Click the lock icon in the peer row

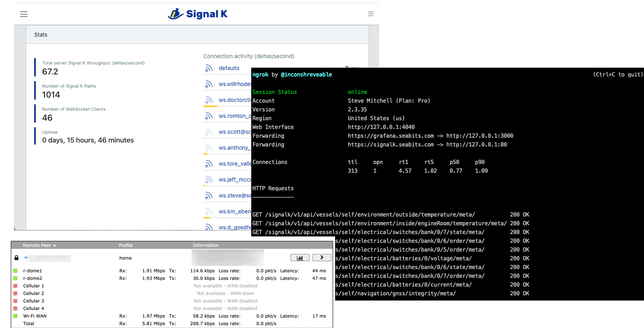click(16, 258)
